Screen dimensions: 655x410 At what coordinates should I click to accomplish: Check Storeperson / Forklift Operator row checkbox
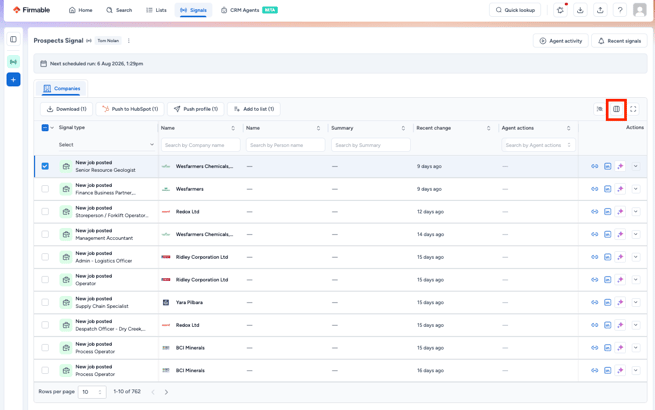coord(45,211)
